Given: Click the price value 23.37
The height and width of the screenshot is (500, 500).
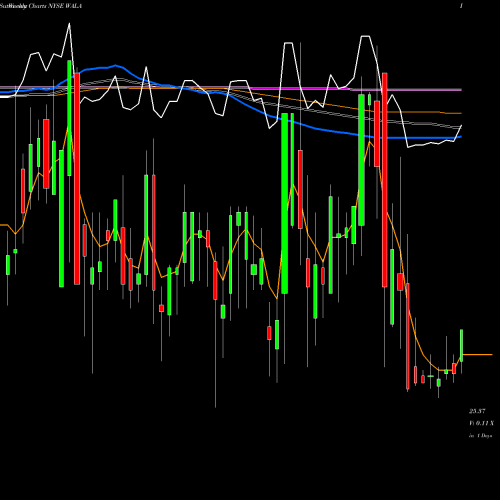Looking at the screenshot, I should [477, 411].
